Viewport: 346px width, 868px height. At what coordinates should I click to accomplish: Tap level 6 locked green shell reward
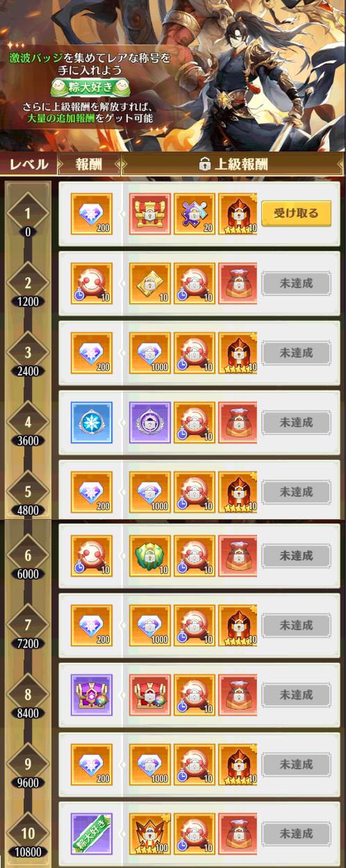click(150, 555)
